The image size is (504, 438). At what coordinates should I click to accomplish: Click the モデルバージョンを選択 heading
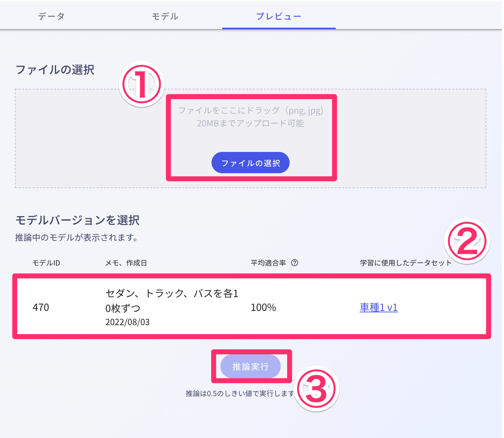tap(77, 220)
